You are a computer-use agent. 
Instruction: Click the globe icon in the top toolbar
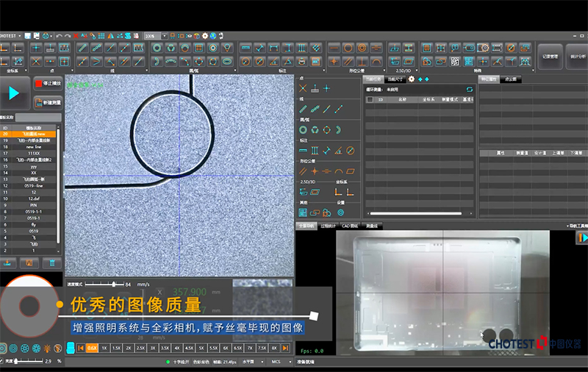pos(213,36)
